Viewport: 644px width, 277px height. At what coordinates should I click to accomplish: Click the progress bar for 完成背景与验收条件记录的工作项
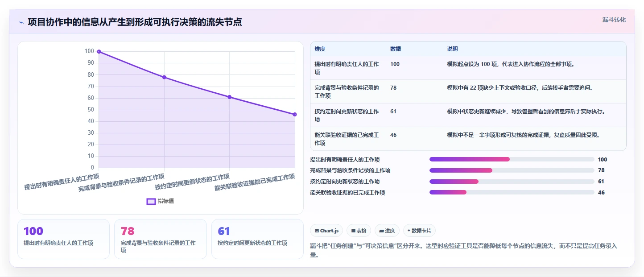(512, 170)
